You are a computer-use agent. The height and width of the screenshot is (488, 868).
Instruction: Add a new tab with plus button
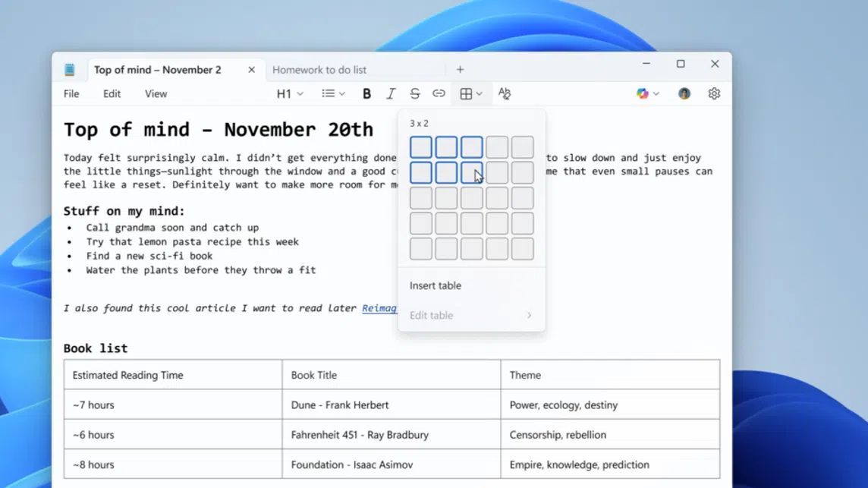[x=460, y=70]
